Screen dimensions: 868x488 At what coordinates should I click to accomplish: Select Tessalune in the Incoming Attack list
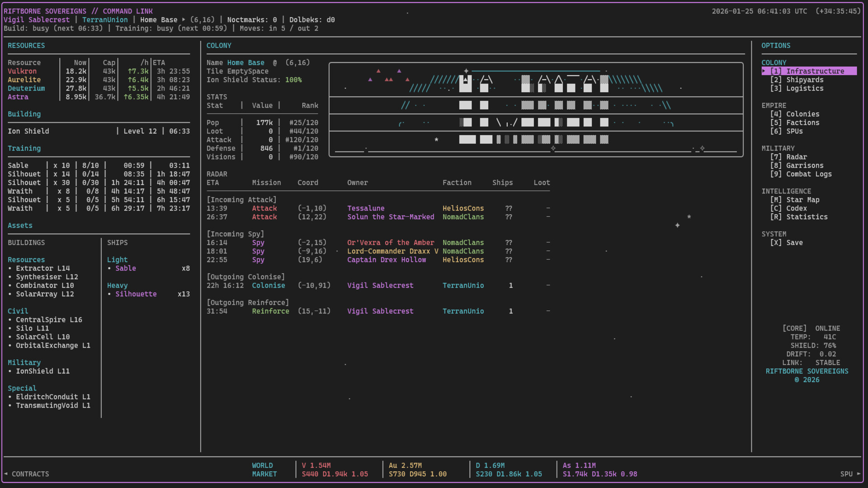(366, 208)
